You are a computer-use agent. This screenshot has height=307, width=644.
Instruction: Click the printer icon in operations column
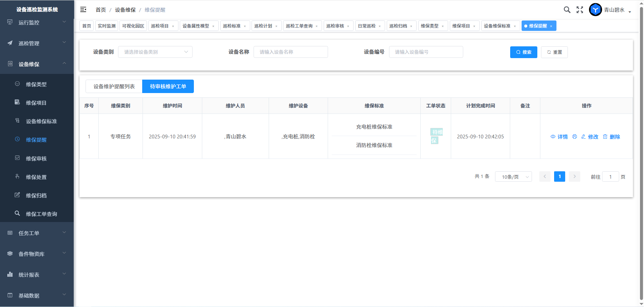tap(575, 137)
